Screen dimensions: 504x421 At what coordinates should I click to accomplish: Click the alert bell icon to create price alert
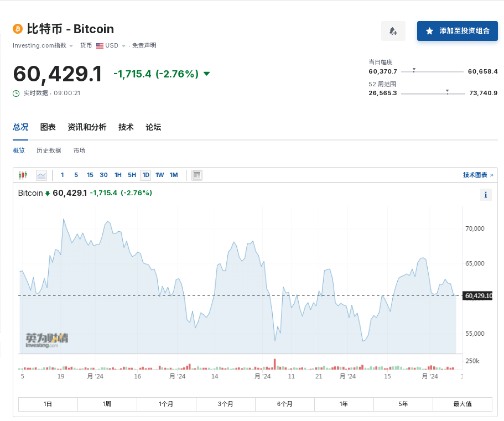[x=393, y=30]
